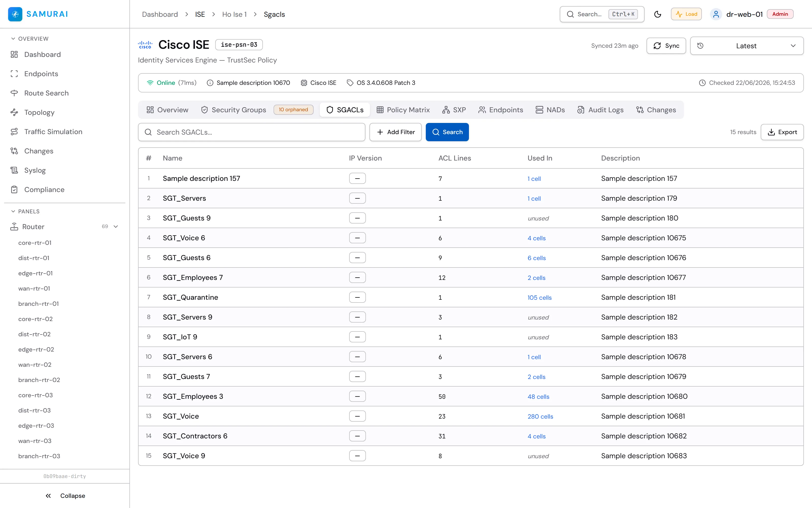
Task: Click the Online wifi status icon
Action: click(150, 83)
